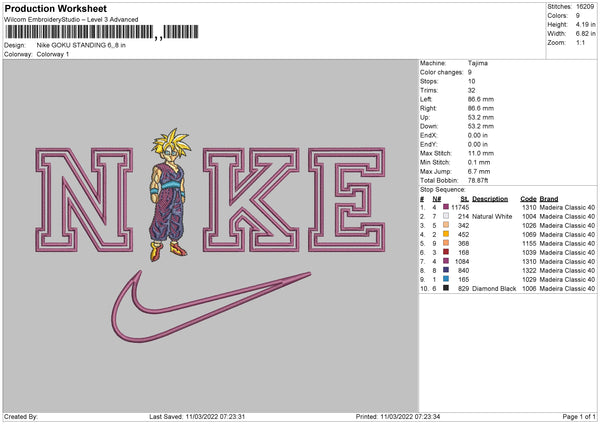Pick the navy swatch with code 1322

click(x=446, y=270)
